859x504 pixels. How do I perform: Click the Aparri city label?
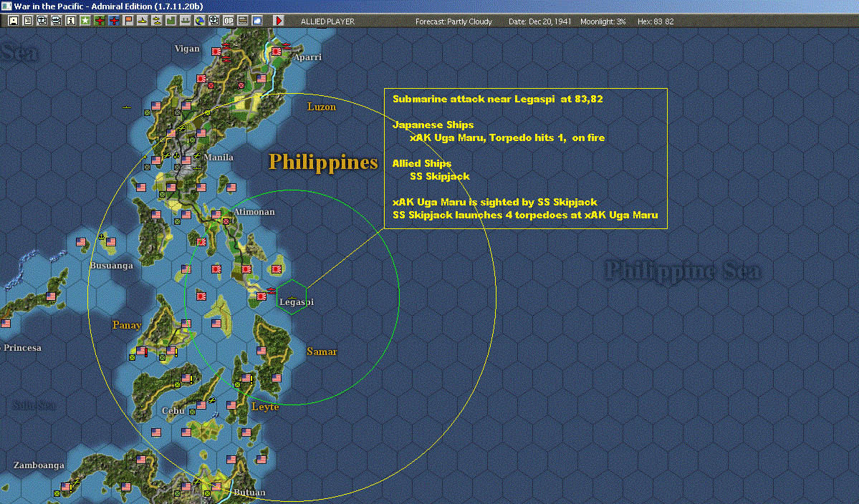[x=307, y=57]
